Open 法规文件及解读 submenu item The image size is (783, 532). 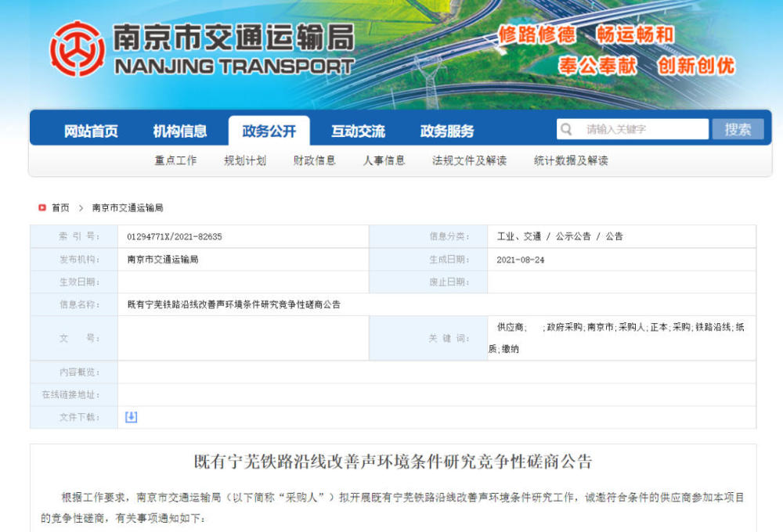(469, 160)
